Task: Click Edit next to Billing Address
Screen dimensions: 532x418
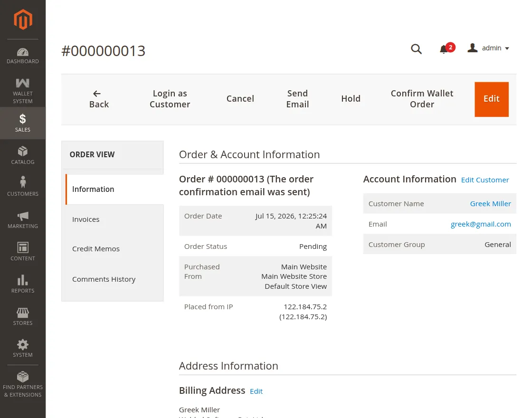Action: pos(256,391)
